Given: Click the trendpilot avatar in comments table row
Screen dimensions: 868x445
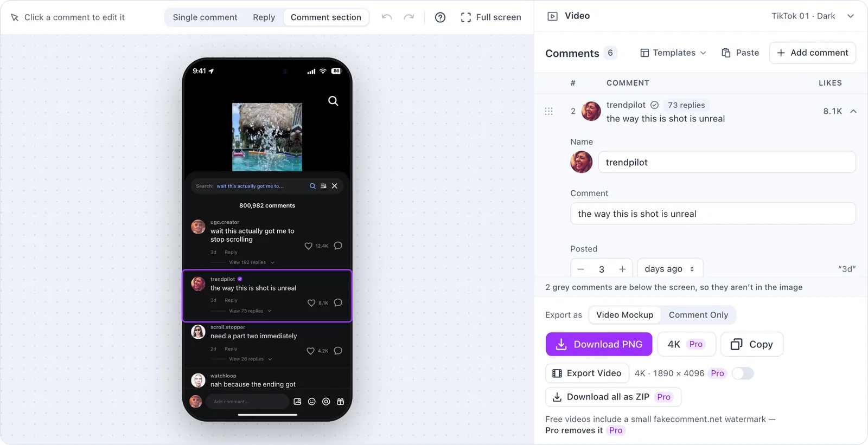Looking at the screenshot, I should pos(591,111).
